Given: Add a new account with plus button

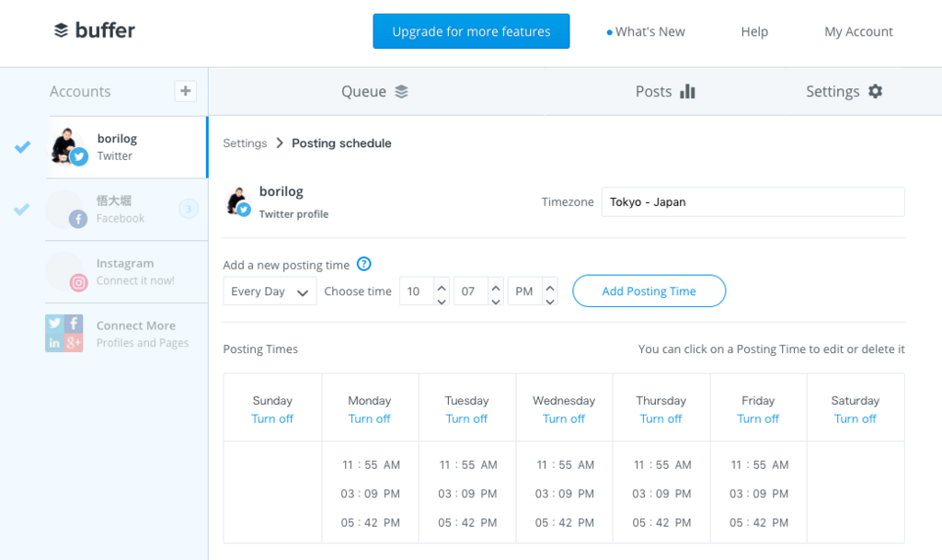Looking at the screenshot, I should [186, 91].
